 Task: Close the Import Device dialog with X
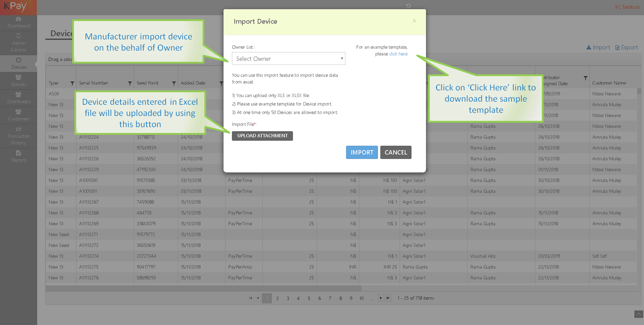[414, 21]
